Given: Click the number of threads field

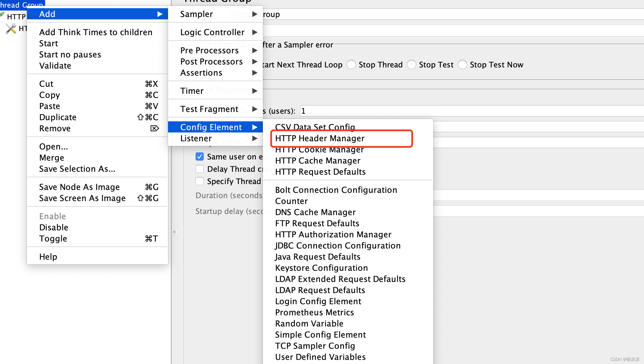Looking at the screenshot, I should click(472, 111).
